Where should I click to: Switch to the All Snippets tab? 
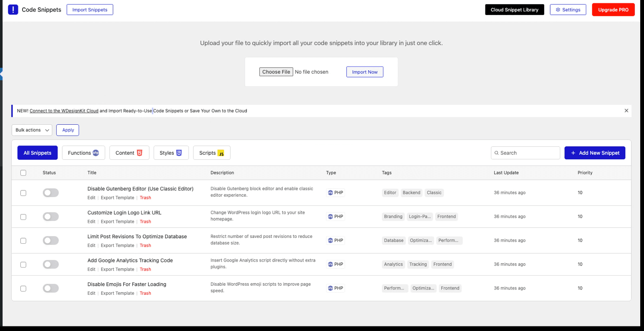[37, 153]
